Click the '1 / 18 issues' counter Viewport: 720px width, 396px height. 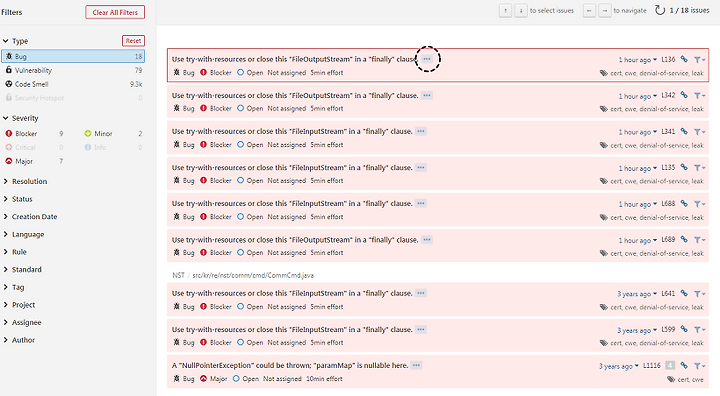(689, 10)
